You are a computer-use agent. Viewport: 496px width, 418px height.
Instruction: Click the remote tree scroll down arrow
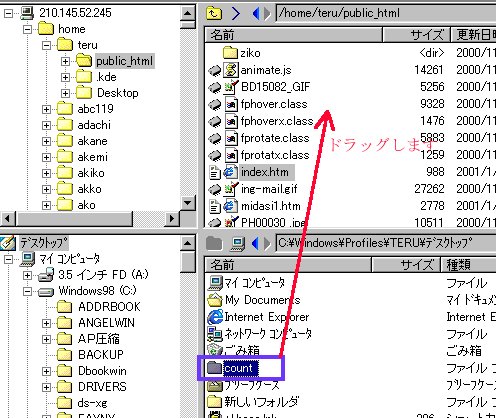(188, 203)
